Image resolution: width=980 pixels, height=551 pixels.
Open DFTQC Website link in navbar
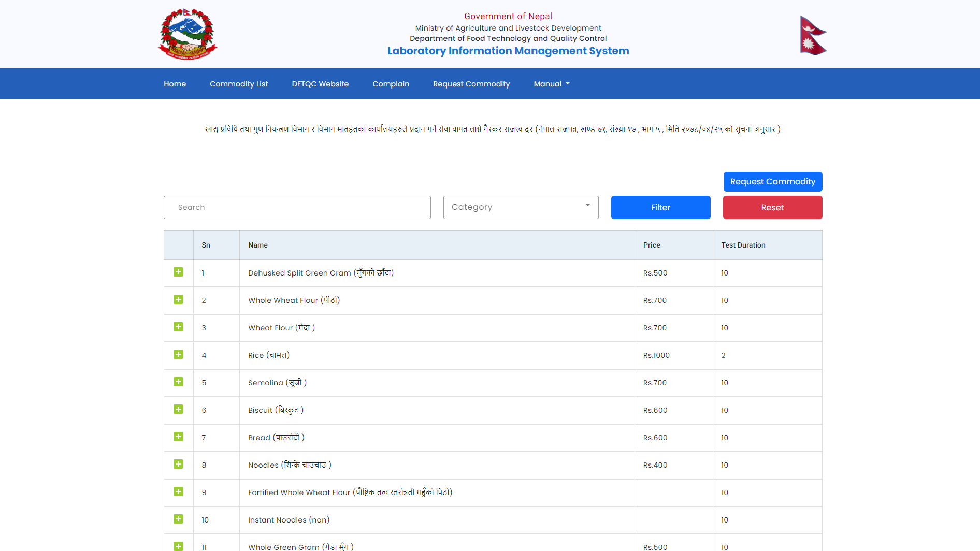(320, 84)
